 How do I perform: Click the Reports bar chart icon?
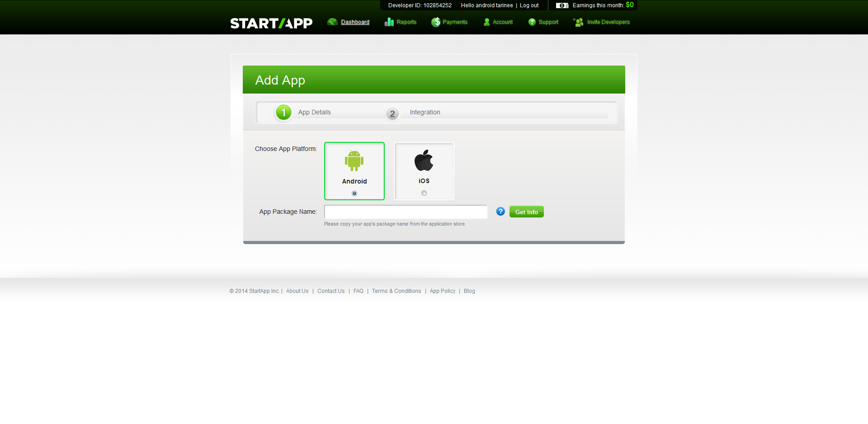[389, 22]
